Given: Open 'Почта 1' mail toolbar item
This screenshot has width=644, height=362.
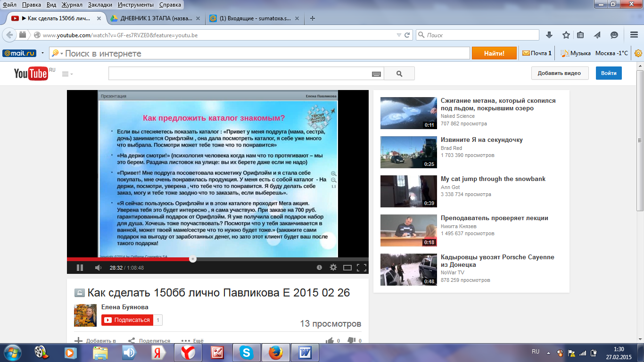Looking at the screenshot, I should [x=537, y=53].
